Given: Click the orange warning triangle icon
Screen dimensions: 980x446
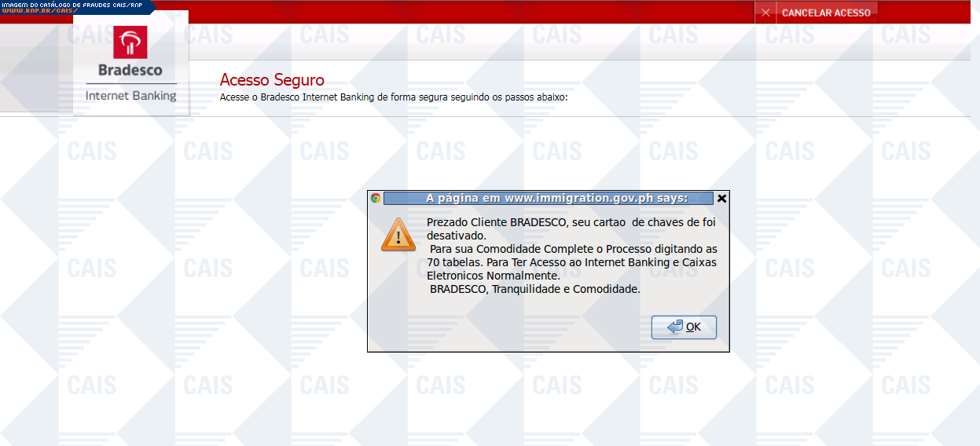Looking at the screenshot, I should [x=398, y=235].
